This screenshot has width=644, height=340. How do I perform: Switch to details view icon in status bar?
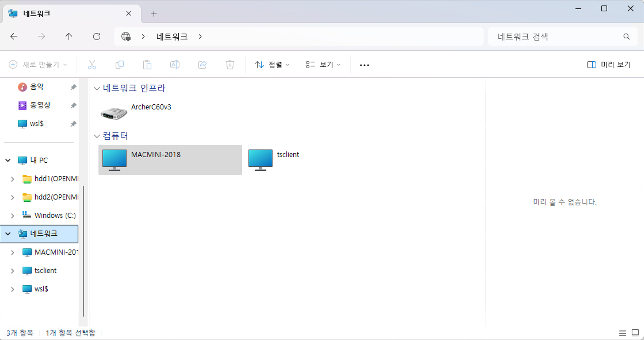622,333
